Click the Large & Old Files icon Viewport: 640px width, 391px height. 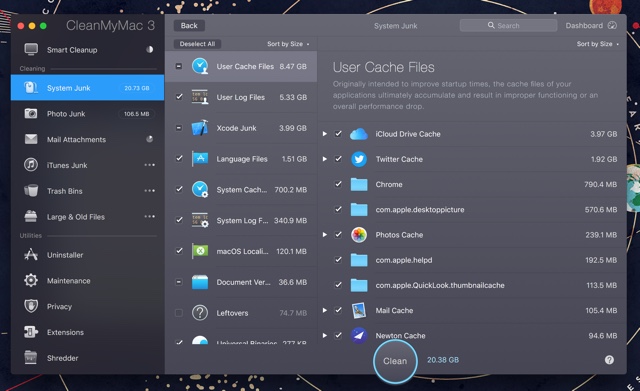pyautogui.click(x=31, y=216)
